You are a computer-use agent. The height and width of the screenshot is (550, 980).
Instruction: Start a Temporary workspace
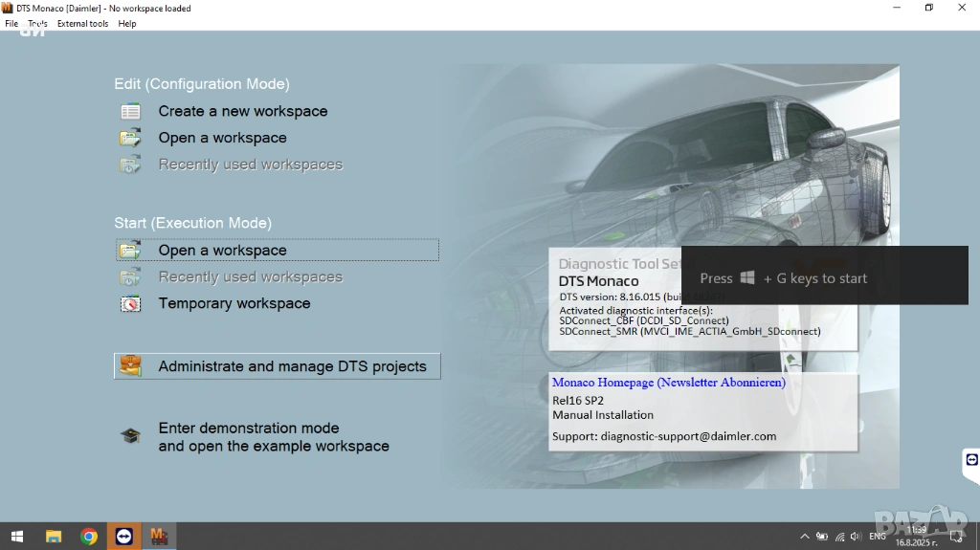[x=234, y=304]
